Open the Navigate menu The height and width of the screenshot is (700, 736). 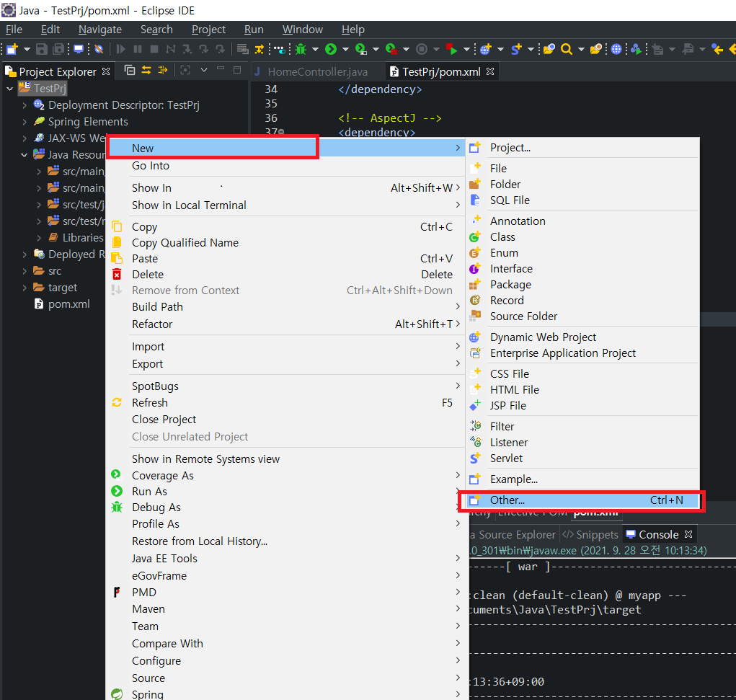pyautogui.click(x=100, y=30)
